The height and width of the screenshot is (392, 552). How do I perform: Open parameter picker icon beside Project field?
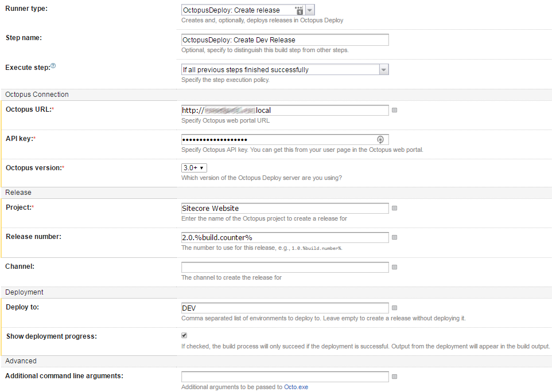pyautogui.click(x=394, y=208)
